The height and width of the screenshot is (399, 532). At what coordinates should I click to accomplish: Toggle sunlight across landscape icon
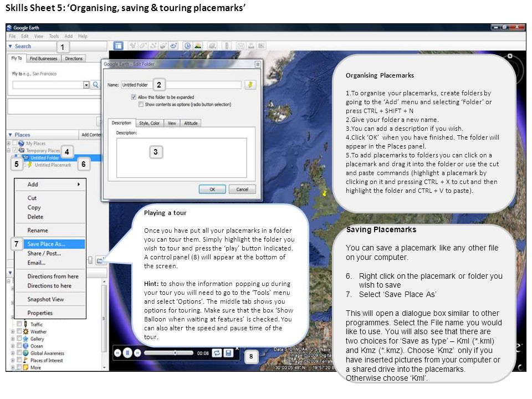(x=197, y=46)
